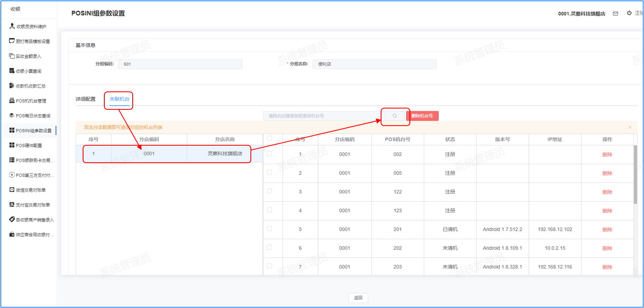The height and width of the screenshot is (308, 644).
Task: Dismiss the orange 双击分店数据 notice
Action: pos(630,127)
